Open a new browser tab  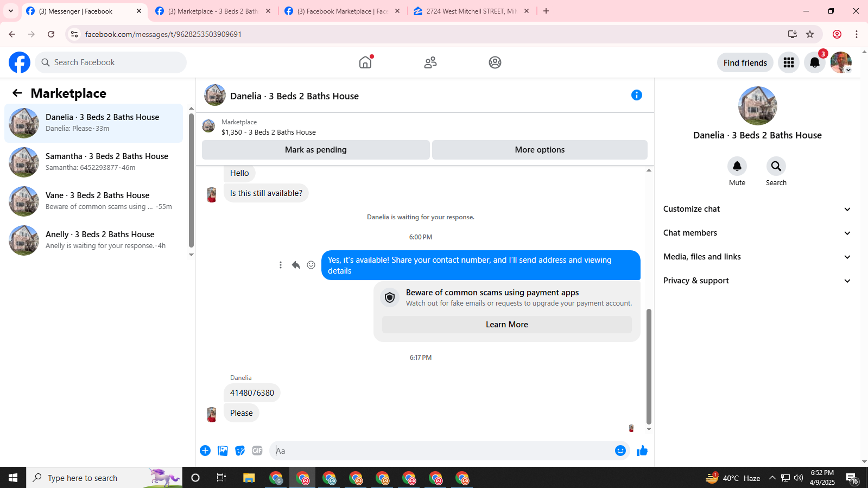546,11
